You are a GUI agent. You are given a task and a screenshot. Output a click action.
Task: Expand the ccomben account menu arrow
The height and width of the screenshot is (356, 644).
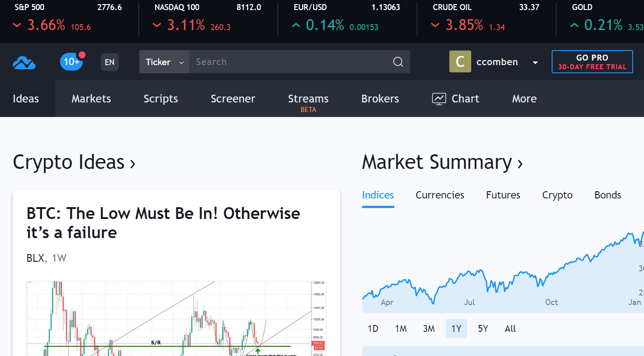coord(536,62)
